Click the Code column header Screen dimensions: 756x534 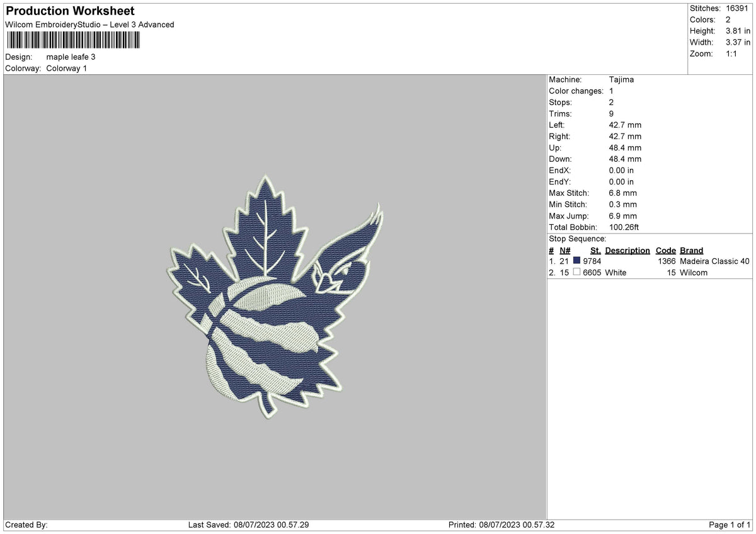pyautogui.click(x=665, y=250)
